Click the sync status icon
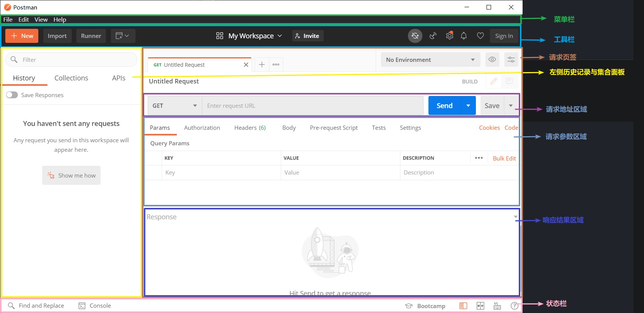The width and height of the screenshot is (644, 313). (x=415, y=36)
